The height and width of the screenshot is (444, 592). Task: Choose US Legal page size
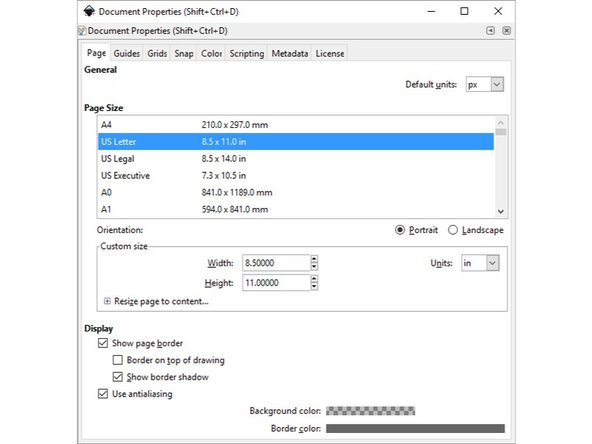click(x=296, y=159)
